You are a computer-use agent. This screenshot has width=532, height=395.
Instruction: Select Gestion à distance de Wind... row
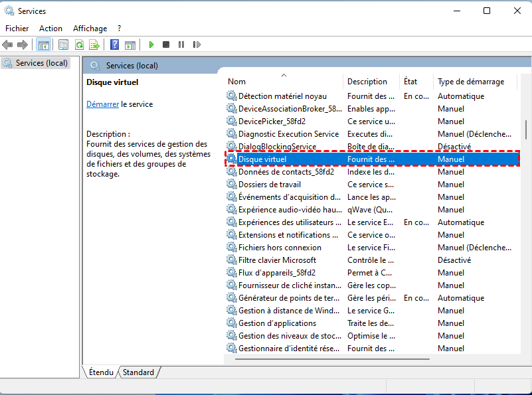coord(372,310)
